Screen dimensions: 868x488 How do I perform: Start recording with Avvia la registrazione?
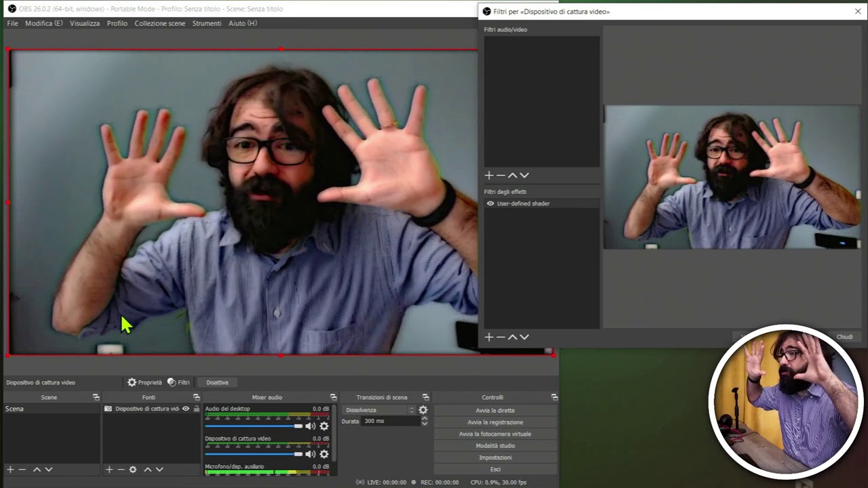tap(495, 422)
